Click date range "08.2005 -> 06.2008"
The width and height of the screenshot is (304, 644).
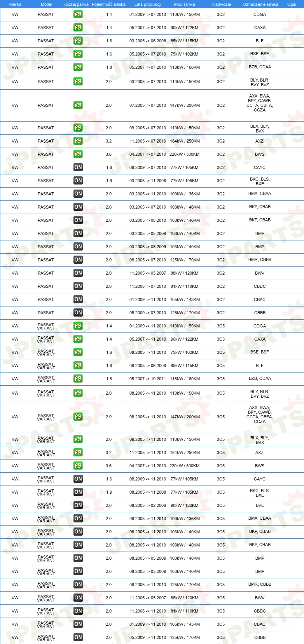pos(148,366)
